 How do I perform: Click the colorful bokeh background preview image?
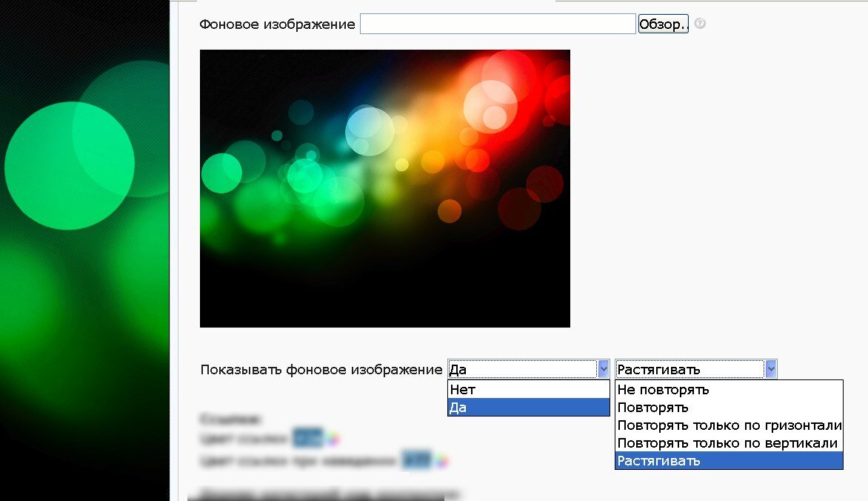(x=385, y=188)
